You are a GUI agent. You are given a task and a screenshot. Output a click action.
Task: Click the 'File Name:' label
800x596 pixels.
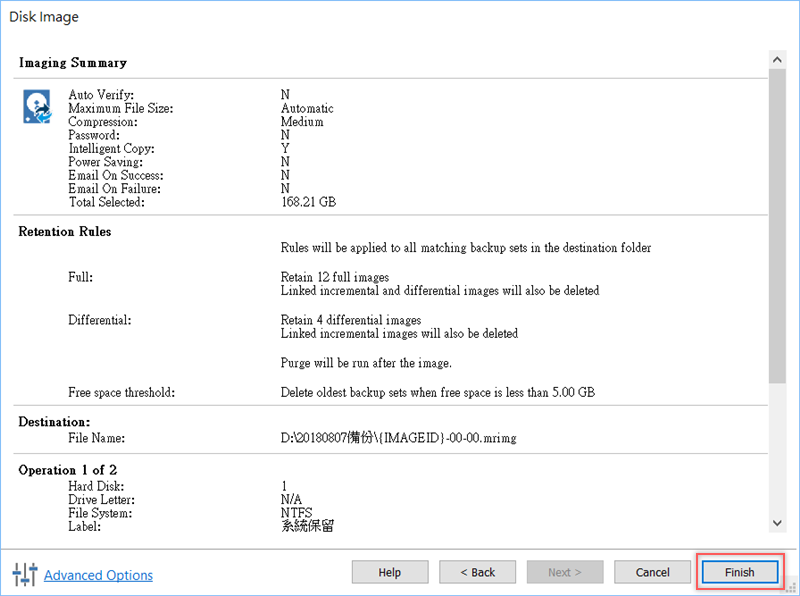click(x=96, y=438)
